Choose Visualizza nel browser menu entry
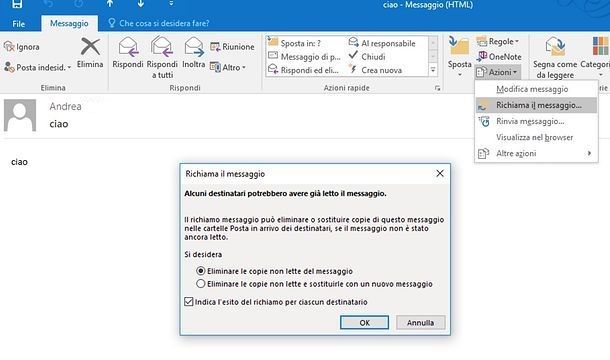610x360 pixels. click(x=536, y=137)
